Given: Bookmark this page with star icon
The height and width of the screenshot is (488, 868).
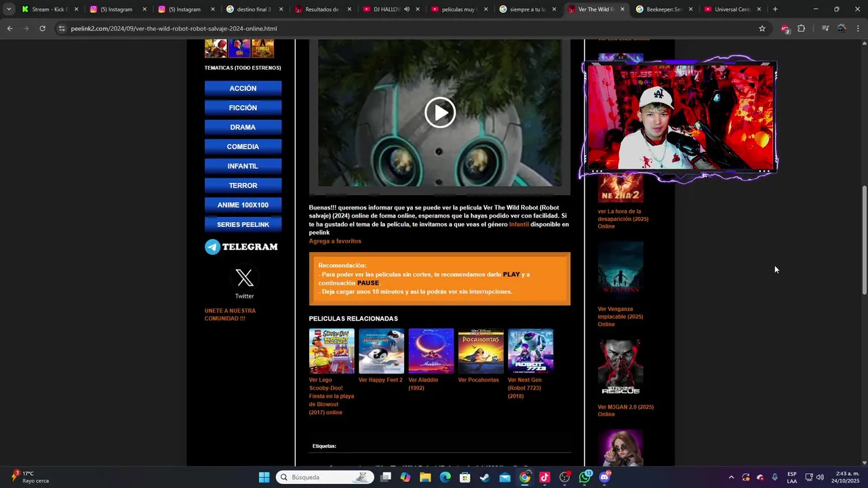Looking at the screenshot, I should [x=762, y=28].
